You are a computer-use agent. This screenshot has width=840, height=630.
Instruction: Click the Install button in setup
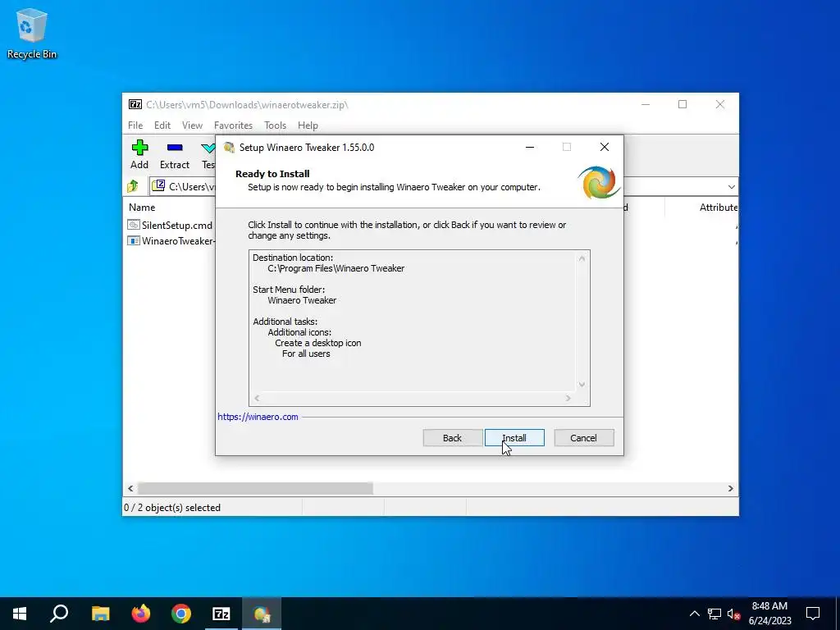click(514, 438)
